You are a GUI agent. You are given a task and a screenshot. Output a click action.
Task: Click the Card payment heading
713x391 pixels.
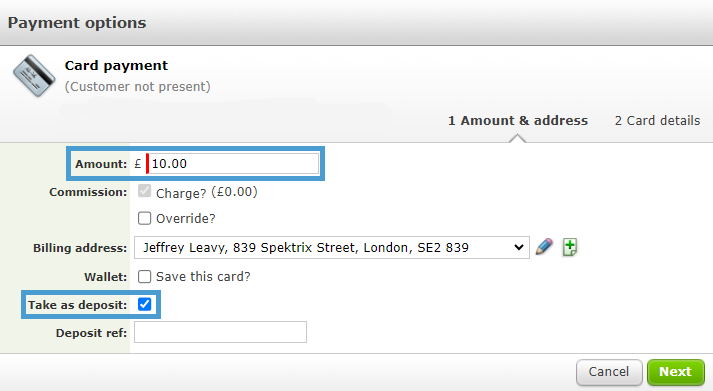pos(116,65)
